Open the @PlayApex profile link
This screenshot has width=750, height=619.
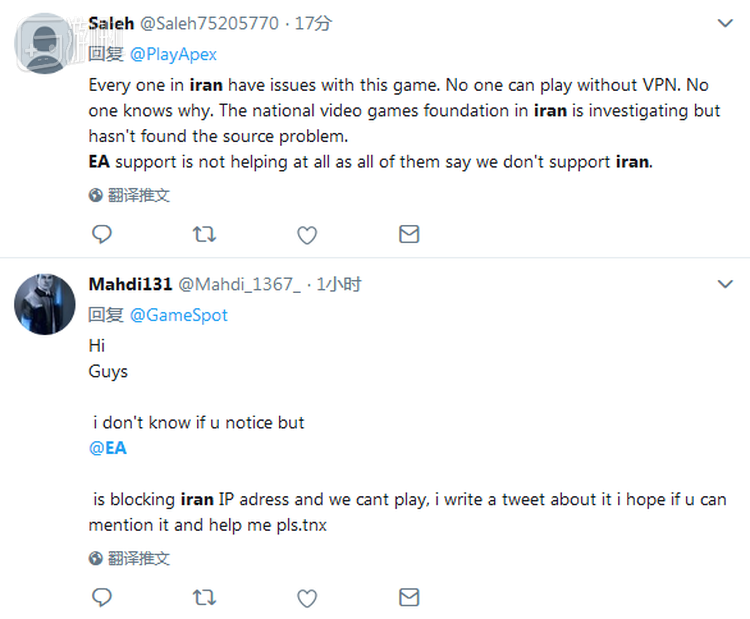(174, 54)
